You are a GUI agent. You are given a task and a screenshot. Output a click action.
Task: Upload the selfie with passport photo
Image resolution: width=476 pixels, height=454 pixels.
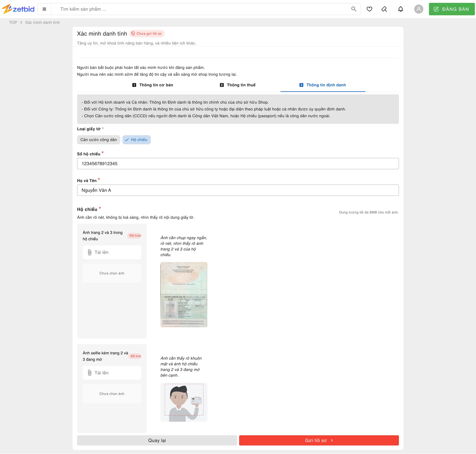point(112,373)
